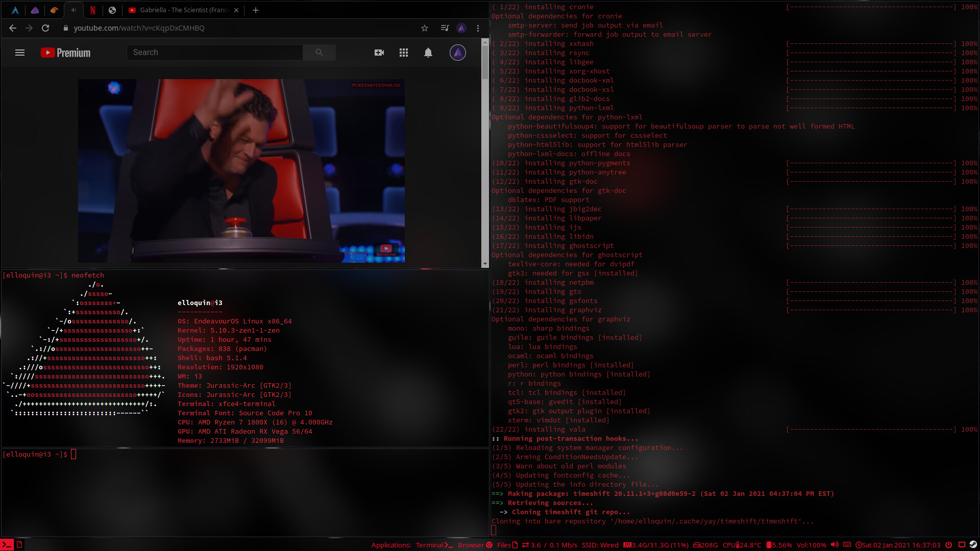Open the YouTube apps grid
980x551 pixels.
pos(404,53)
